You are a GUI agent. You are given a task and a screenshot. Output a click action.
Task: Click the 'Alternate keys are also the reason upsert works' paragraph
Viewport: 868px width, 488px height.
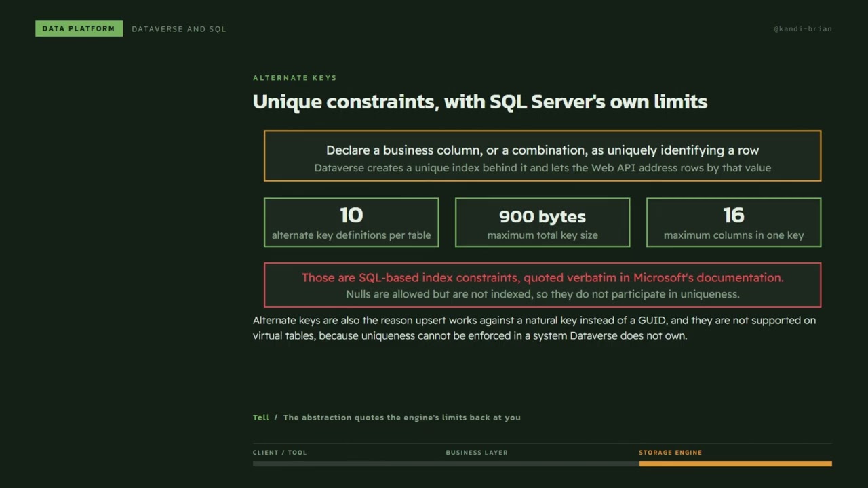tap(534, 328)
